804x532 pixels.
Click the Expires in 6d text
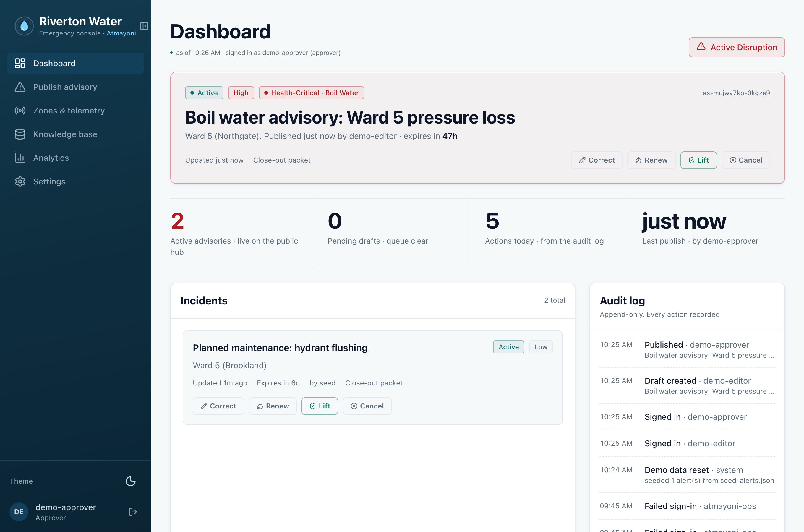(x=278, y=383)
